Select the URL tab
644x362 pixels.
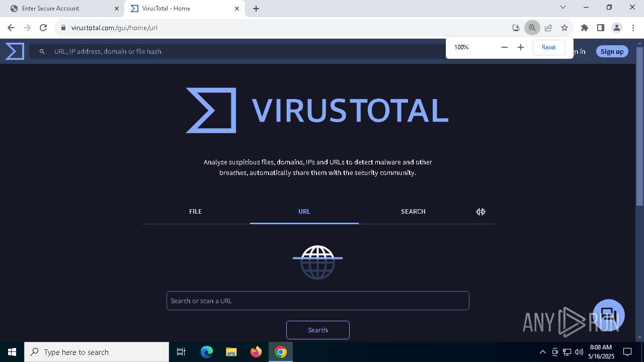point(304,212)
